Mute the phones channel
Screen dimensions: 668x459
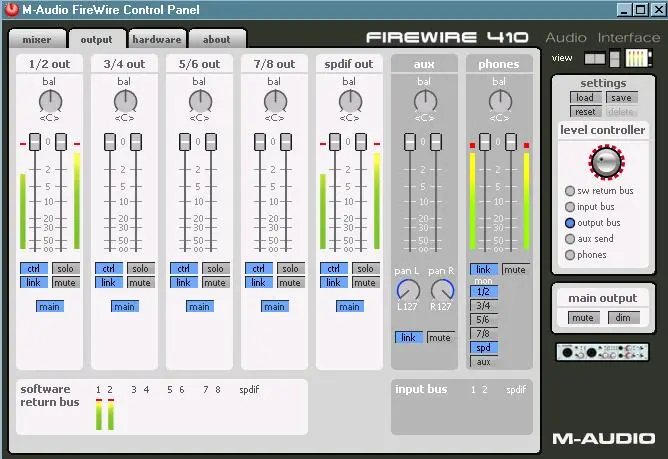pos(515,269)
